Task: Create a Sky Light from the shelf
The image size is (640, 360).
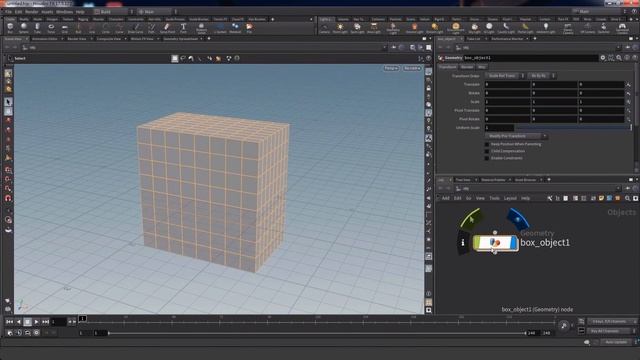Action: pos(474,28)
